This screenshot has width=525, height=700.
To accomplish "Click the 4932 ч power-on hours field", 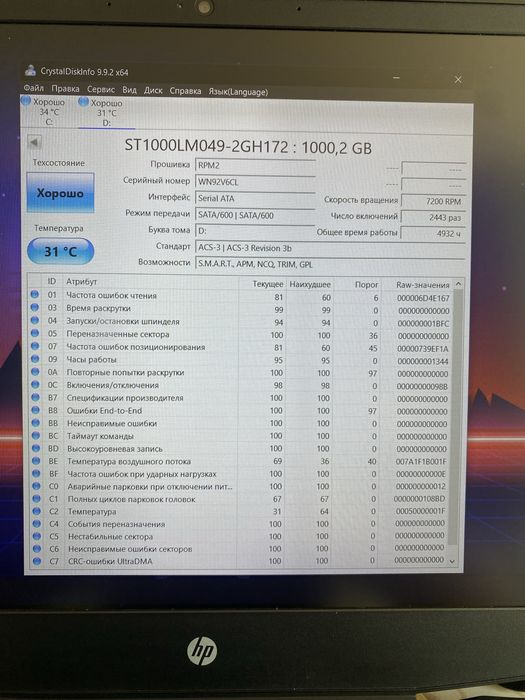I will 433,233.
